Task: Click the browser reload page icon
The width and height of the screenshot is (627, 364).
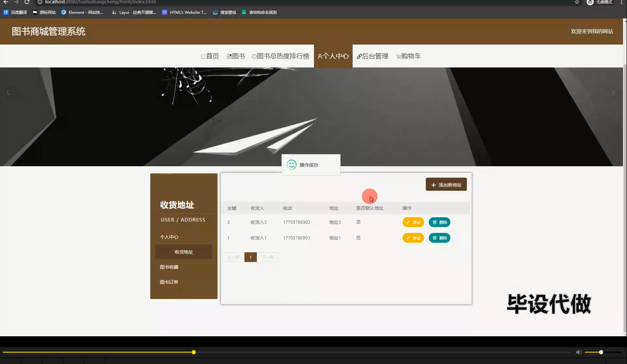Action: 26,2
